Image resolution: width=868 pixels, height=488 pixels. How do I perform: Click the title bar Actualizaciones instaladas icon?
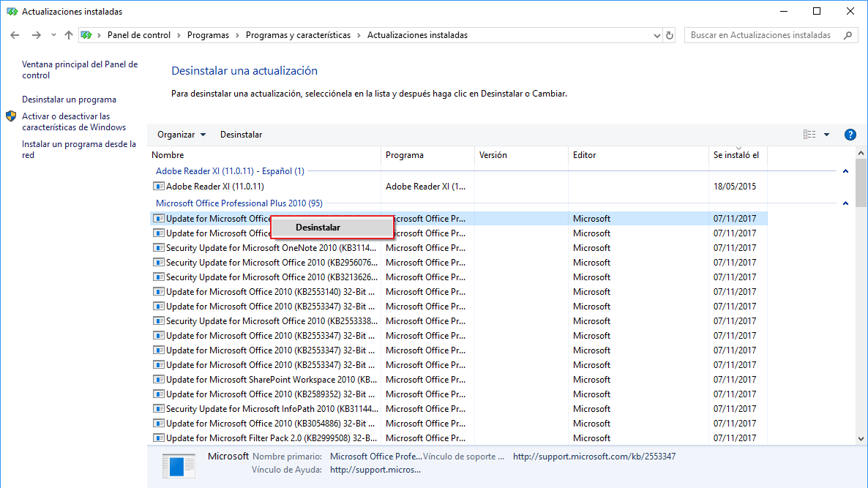[12, 11]
